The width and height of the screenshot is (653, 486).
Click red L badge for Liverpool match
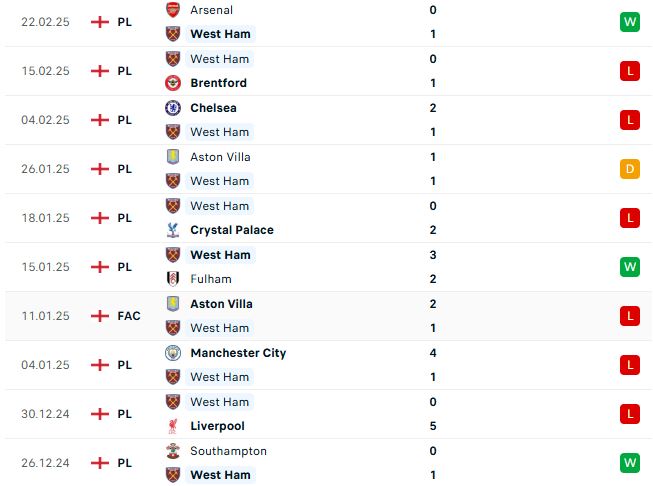630,414
